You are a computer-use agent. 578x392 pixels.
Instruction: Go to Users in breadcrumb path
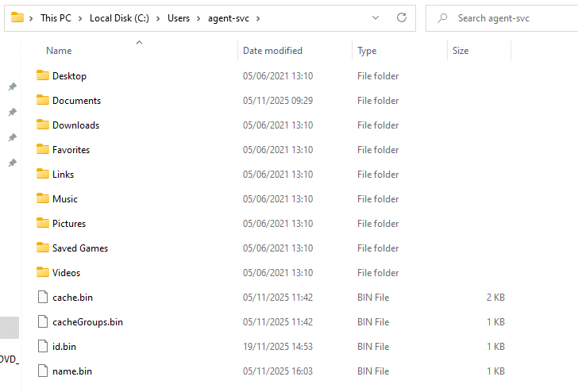point(179,18)
